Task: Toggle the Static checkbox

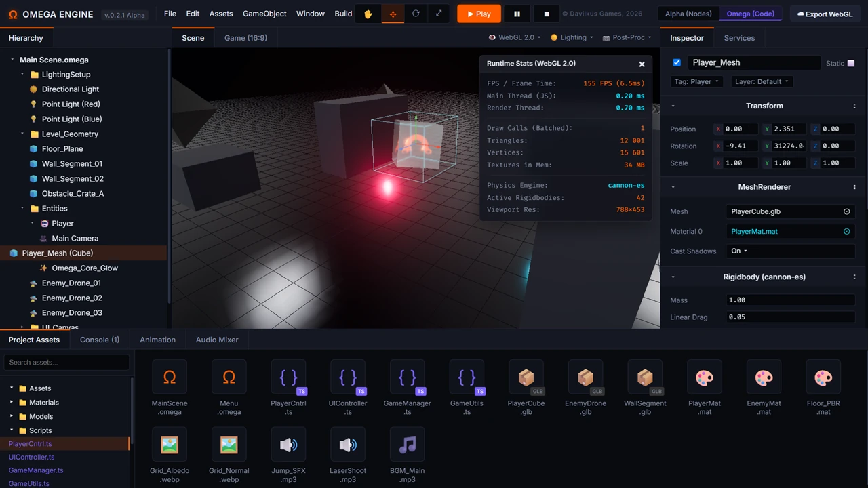Action: 851,63
